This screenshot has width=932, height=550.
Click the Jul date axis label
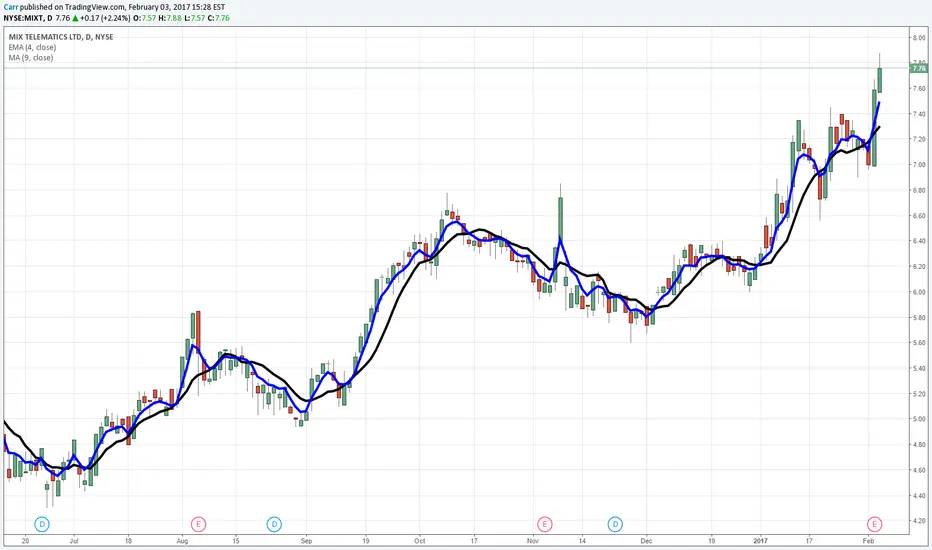tap(74, 541)
